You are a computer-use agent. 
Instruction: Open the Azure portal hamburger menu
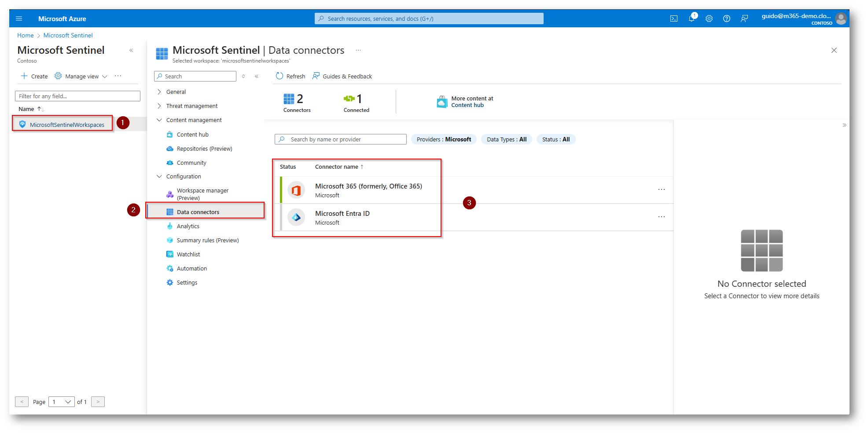19,19
